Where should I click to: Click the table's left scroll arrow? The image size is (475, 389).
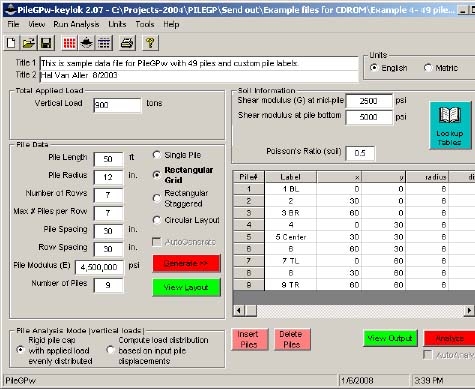coord(239,311)
